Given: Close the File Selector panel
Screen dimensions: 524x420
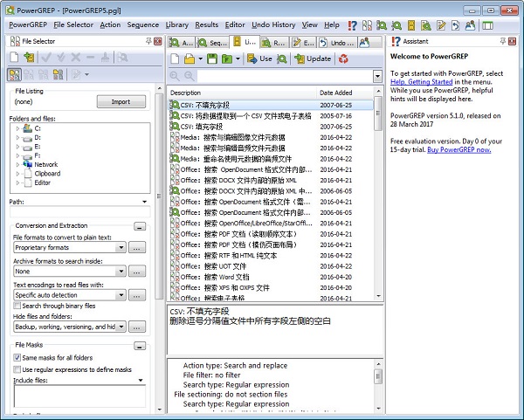Looking at the screenshot, I should (x=157, y=41).
